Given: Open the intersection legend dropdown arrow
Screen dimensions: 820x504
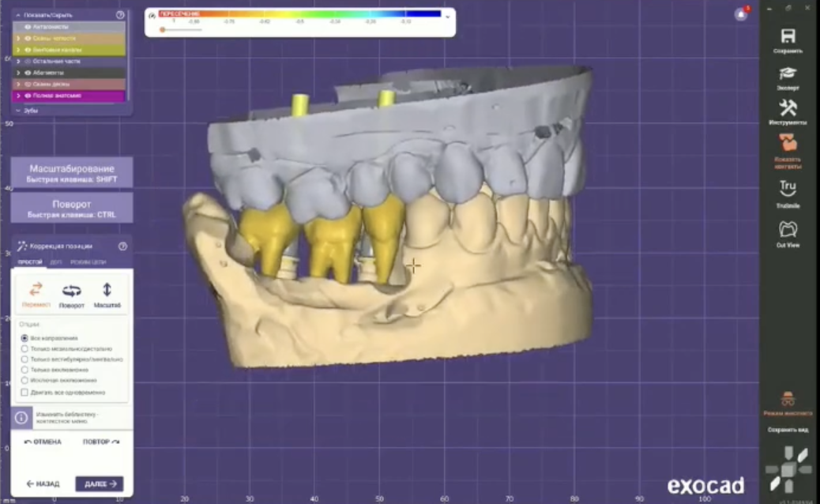Looking at the screenshot, I should 448,17.
